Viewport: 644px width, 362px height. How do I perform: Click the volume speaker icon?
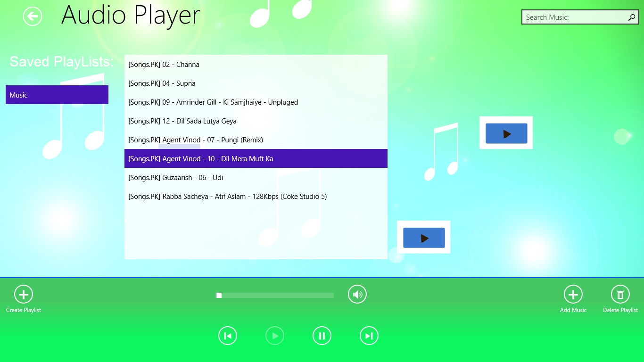tap(357, 294)
